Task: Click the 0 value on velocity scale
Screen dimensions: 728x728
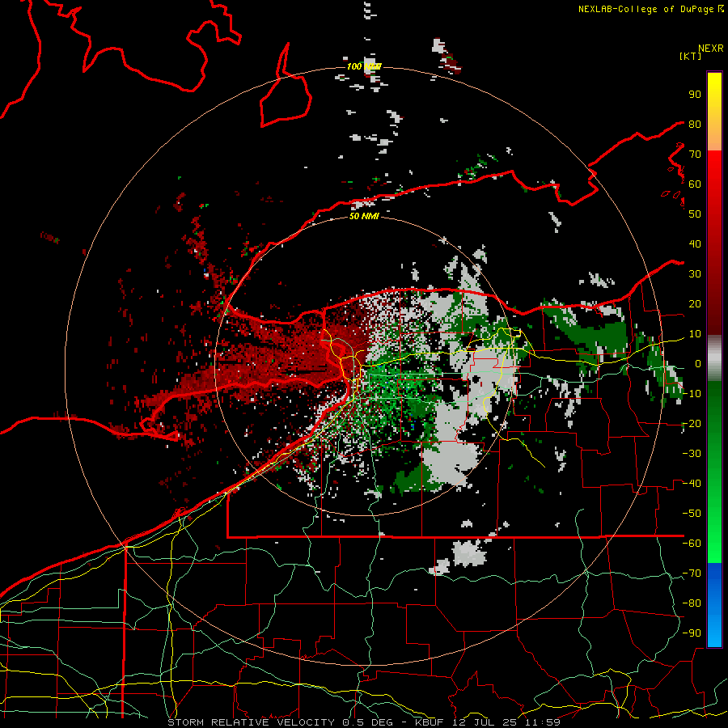Action: coord(698,363)
